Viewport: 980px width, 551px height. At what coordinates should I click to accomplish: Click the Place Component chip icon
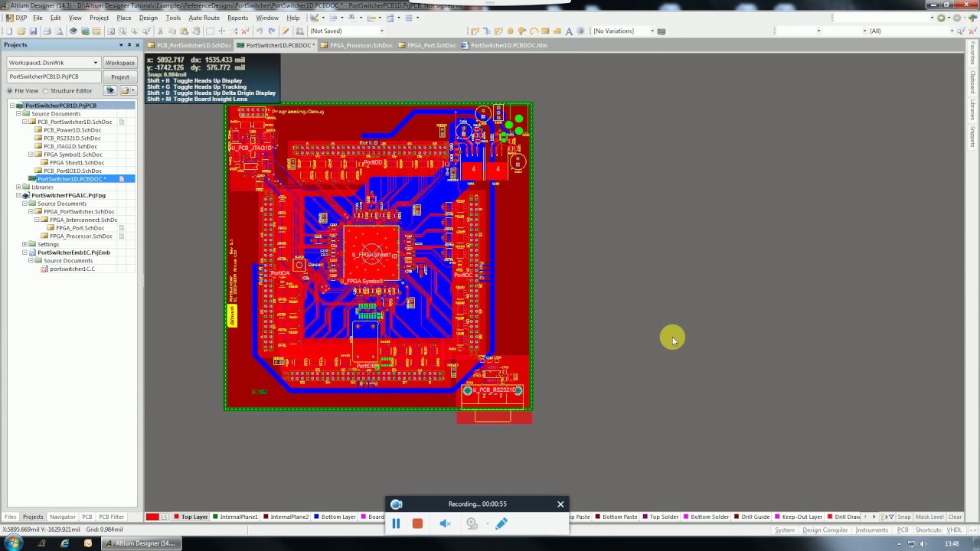[580, 31]
